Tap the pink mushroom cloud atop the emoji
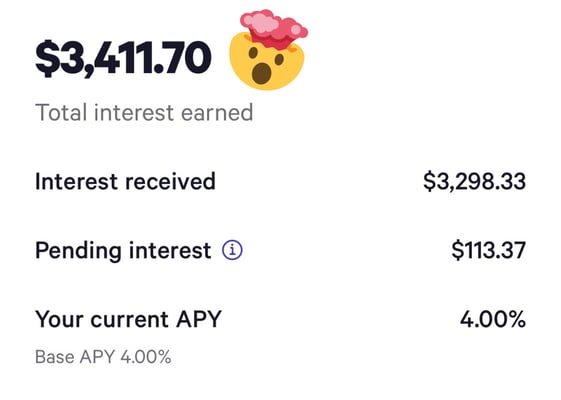The height and width of the screenshot is (400, 561). coord(274,28)
